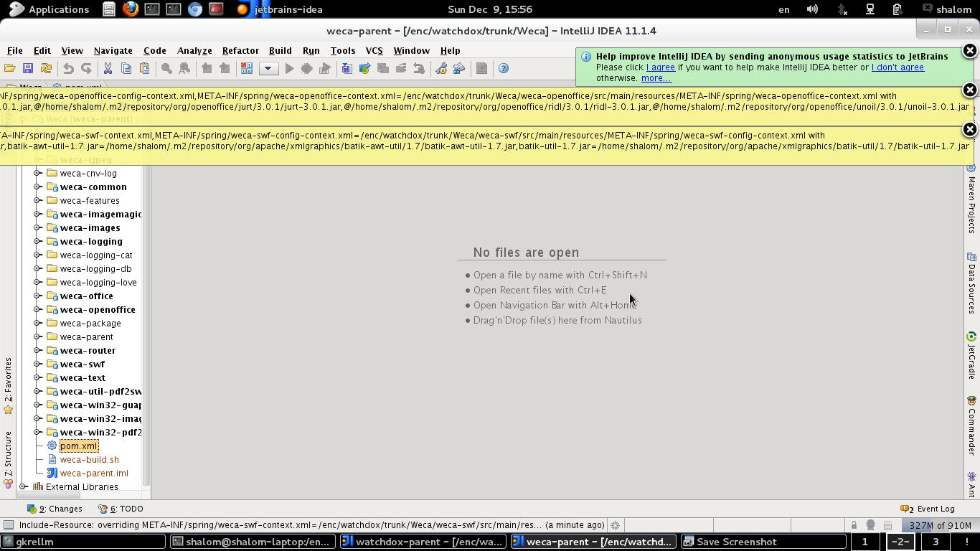Open Settings via the wrench icon

[x=441, y=68]
